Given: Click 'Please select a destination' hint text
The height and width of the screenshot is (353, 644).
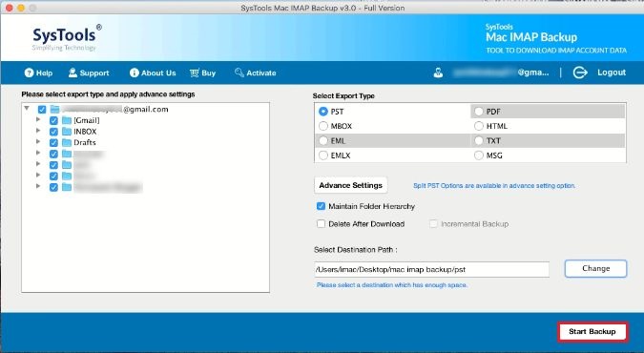Looking at the screenshot, I should tap(392, 285).
